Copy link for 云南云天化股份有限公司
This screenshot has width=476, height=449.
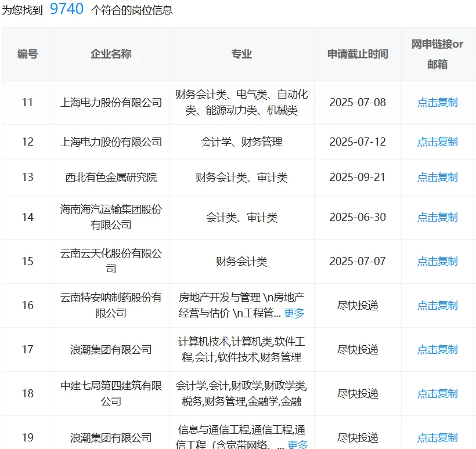(x=437, y=261)
